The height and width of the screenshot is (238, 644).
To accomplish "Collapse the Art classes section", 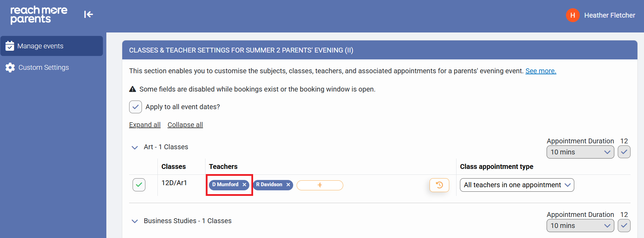I will click(x=135, y=147).
